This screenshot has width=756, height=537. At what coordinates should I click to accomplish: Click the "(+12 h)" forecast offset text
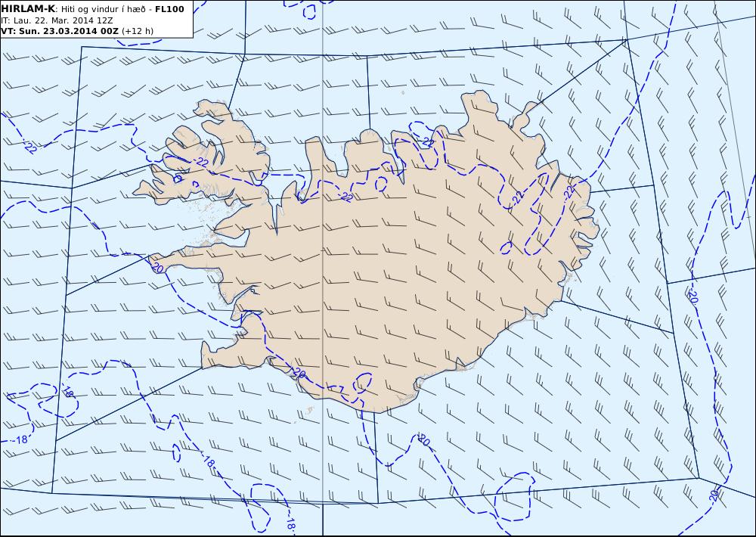[x=138, y=31]
